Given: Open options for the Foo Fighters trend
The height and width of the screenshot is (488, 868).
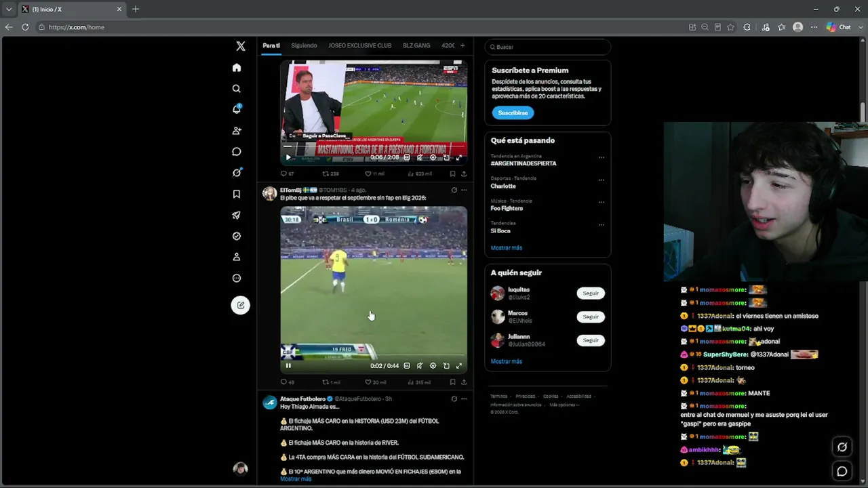Looking at the screenshot, I should 601,202.
